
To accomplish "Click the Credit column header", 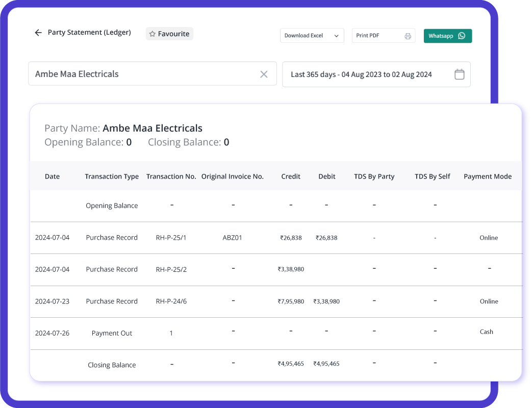I will click(291, 176).
